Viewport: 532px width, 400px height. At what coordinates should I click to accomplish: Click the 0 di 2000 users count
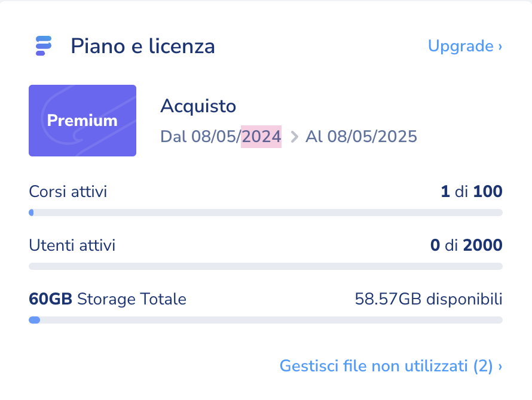point(466,245)
